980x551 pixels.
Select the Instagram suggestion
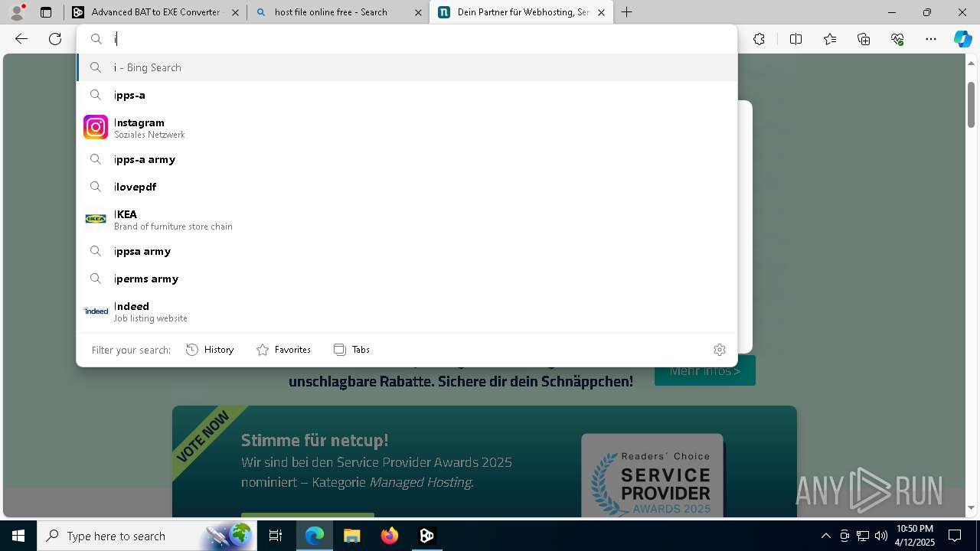click(x=407, y=128)
